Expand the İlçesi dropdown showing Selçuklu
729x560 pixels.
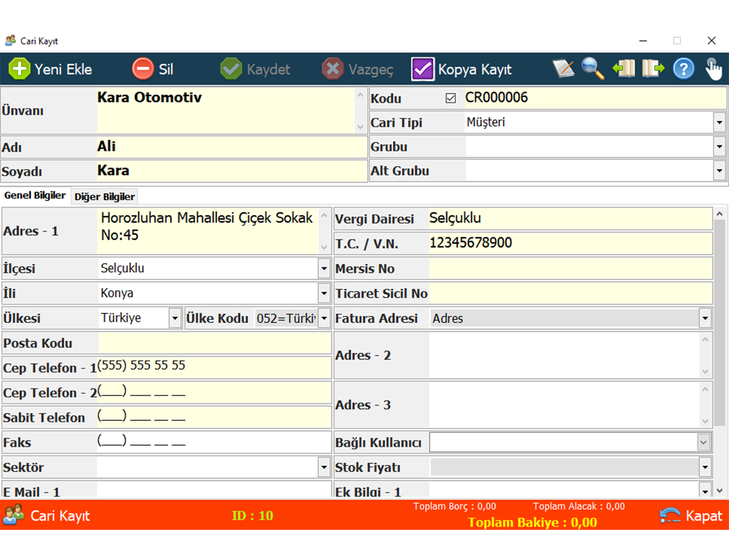coord(324,268)
